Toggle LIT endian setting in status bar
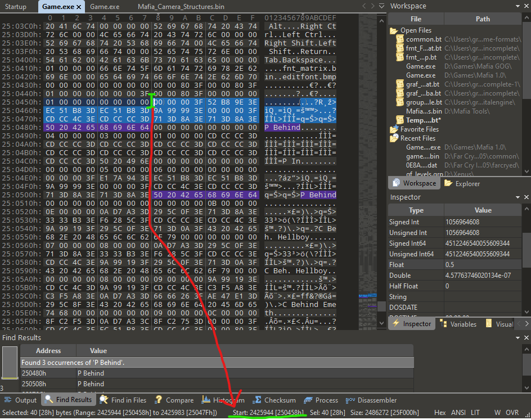The image size is (531, 420). [475, 413]
